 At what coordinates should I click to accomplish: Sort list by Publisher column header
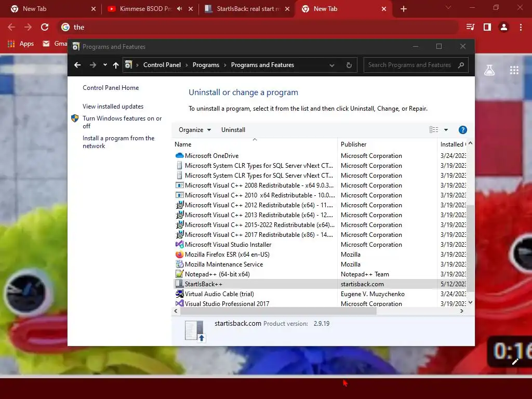click(387, 144)
